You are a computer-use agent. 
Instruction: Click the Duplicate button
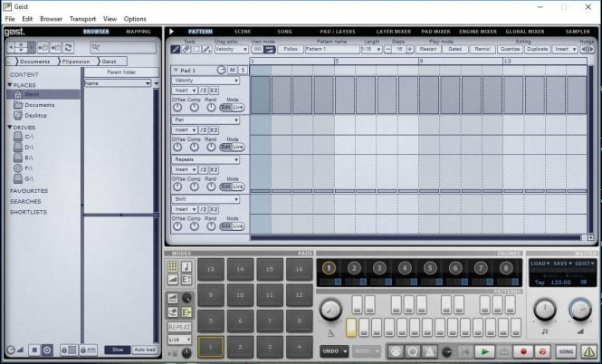pos(537,49)
